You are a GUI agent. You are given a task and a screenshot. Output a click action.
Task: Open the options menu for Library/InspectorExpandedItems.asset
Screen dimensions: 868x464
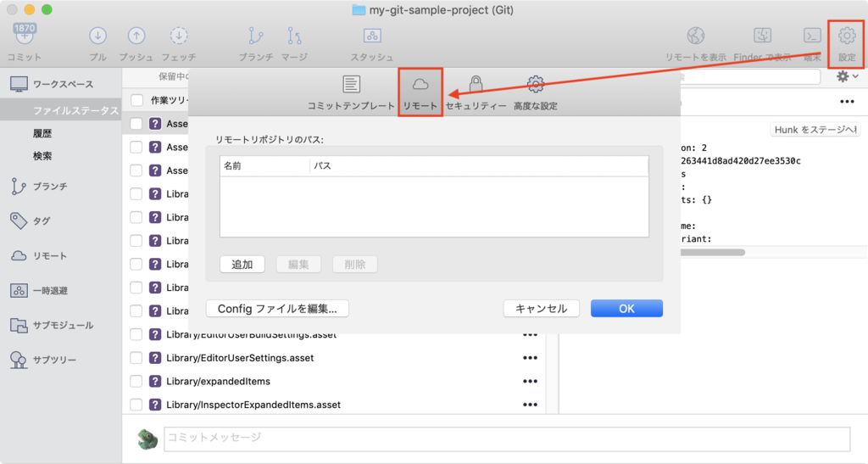click(530, 405)
